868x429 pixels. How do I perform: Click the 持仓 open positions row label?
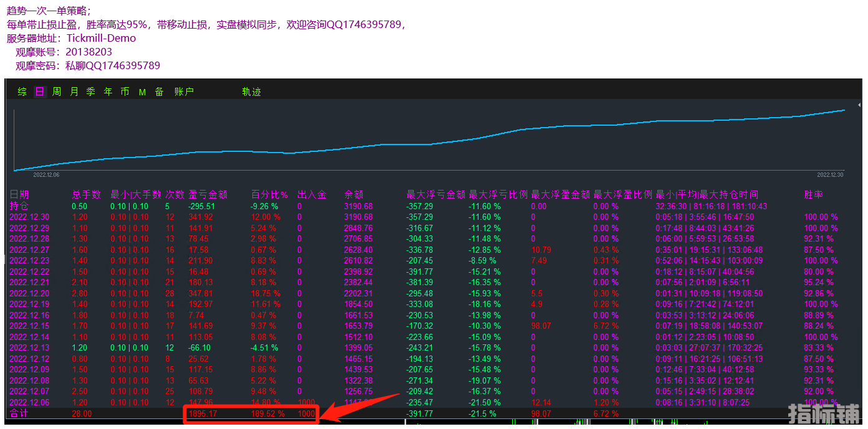[x=19, y=206]
